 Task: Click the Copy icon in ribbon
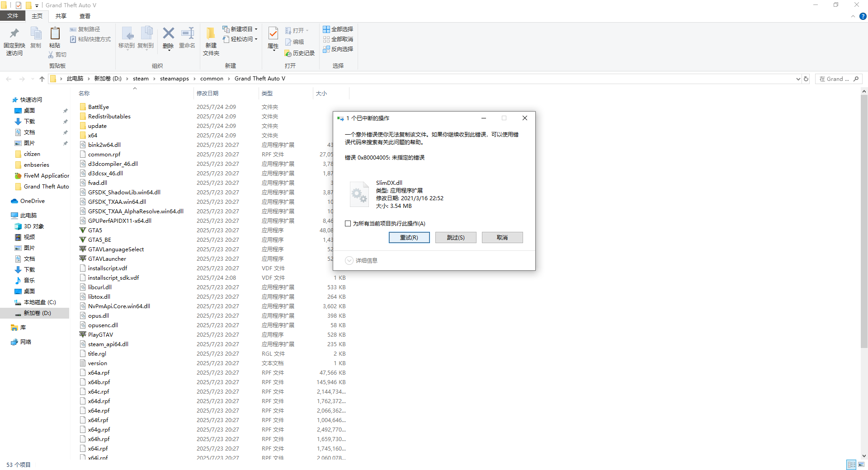[x=36, y=34]
